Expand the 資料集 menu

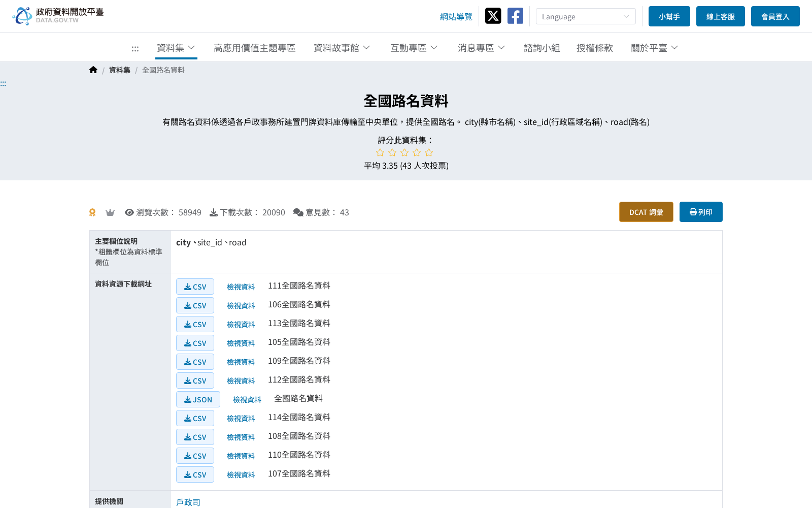[176, 48]
